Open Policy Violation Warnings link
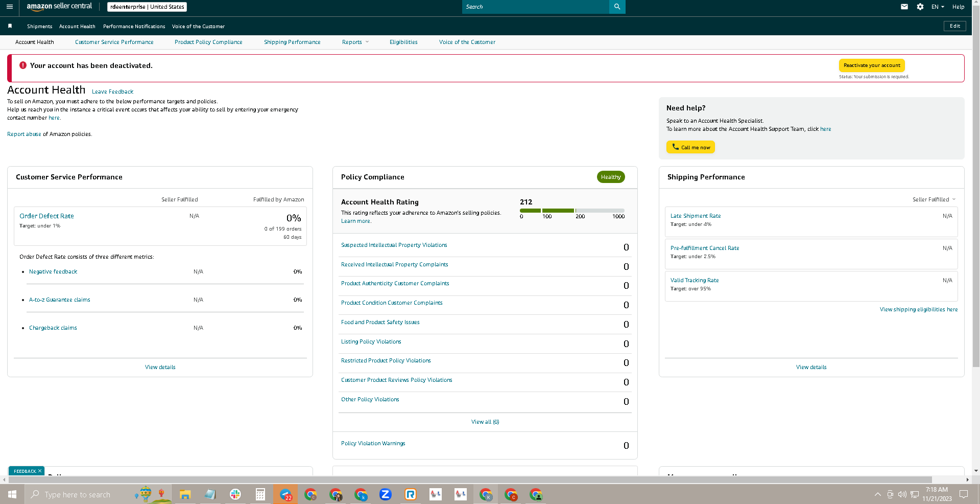 coord(373,443)
